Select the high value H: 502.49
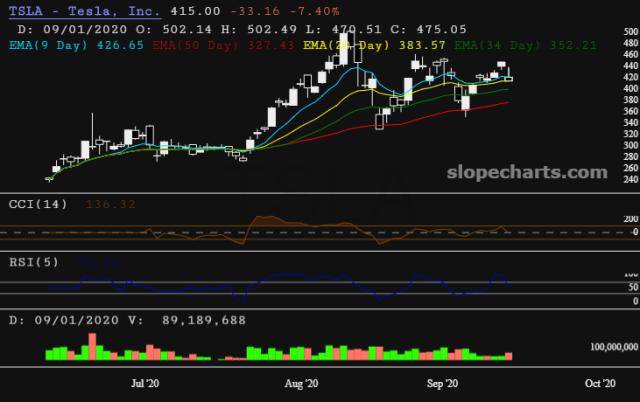Image resolution: width=640 pixels, height=402 pixels. [258, 29]
